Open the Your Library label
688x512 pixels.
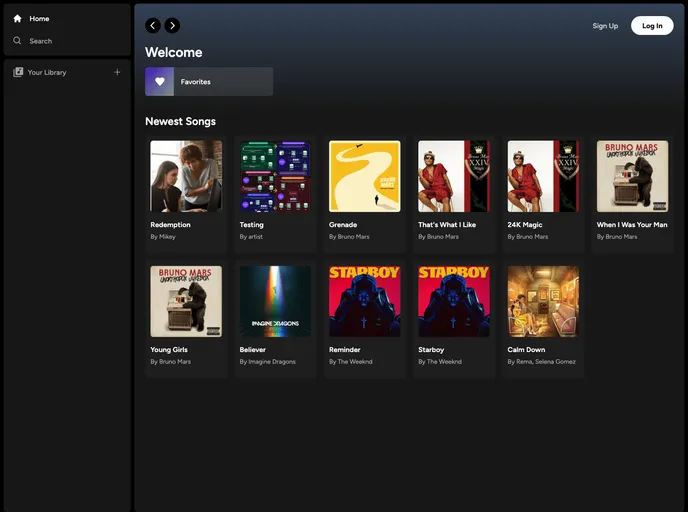click(x=47, y=72)
